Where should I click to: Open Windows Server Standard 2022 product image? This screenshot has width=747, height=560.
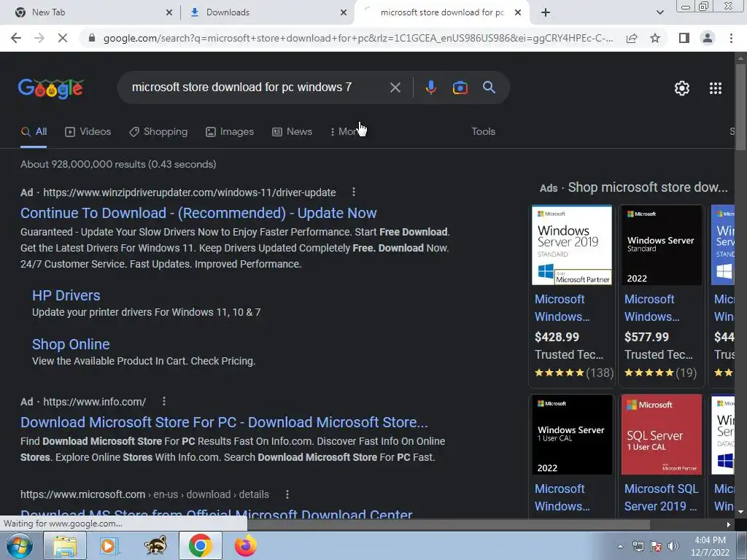(661, 245)
